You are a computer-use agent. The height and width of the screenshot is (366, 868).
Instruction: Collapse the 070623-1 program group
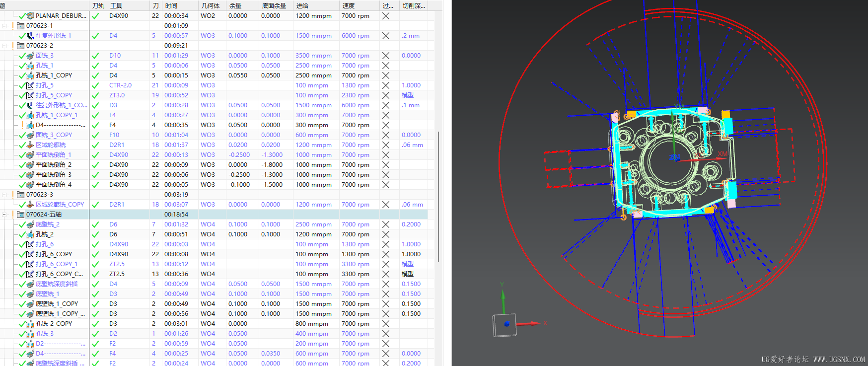coord(4,26)
